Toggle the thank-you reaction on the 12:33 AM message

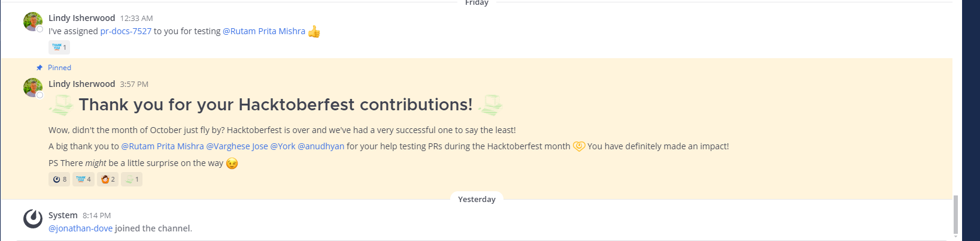pos(59,47)
